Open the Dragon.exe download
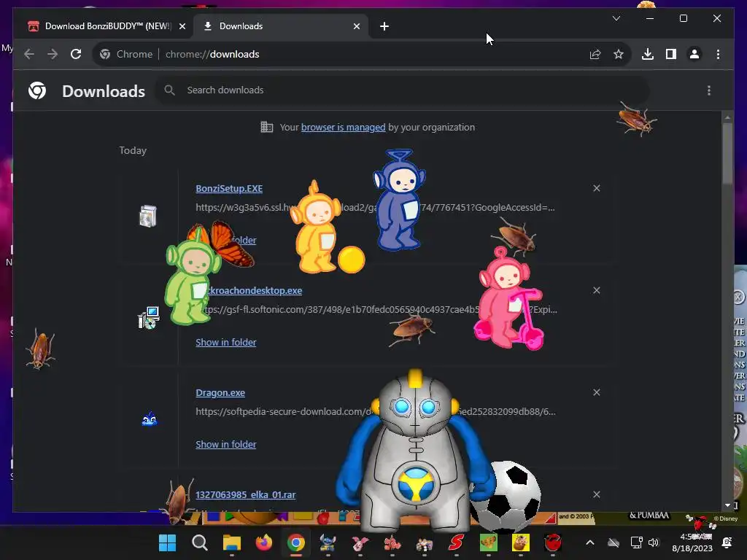Viewport: 747px width, 560px height. (x=220, y=393)
